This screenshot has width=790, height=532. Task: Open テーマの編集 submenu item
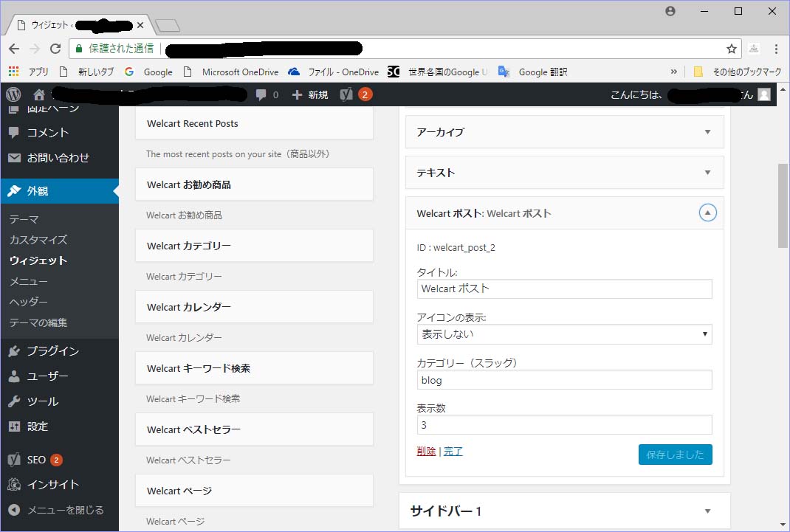click(x=38, y=322)
